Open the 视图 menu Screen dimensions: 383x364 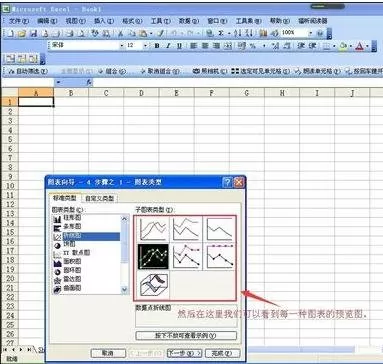coord(75,21)
